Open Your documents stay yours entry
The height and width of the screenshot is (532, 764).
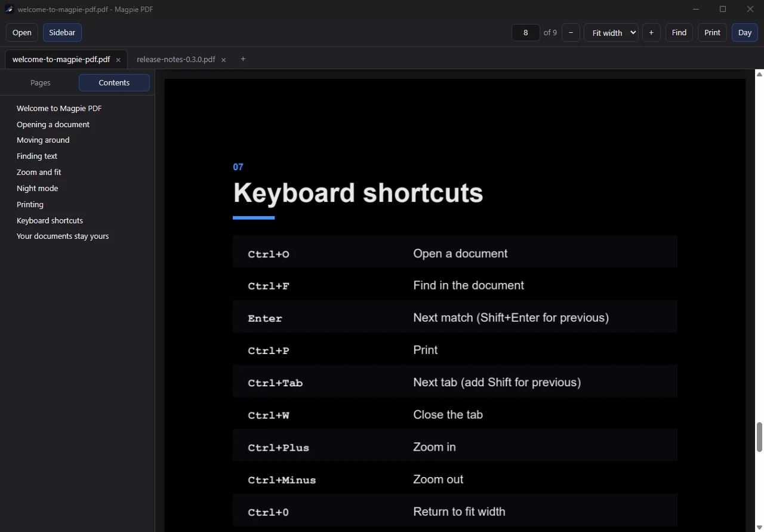(63, 236)
